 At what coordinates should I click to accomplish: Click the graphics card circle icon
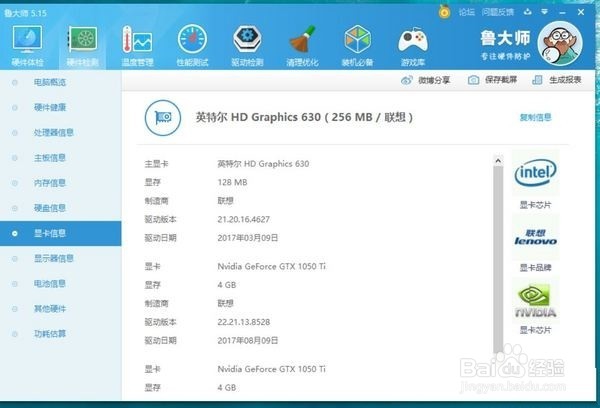click(163, 118)
